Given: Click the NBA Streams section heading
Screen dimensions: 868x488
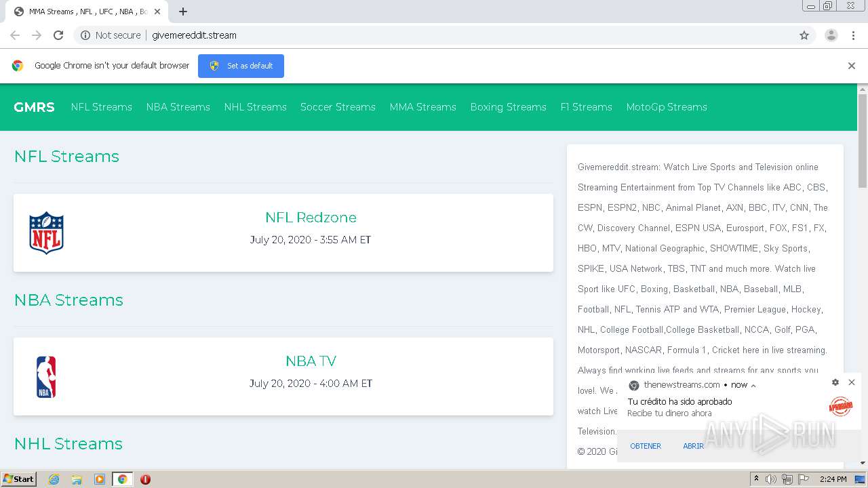Looking at the screenshot, I should click(x=68, y=300).
